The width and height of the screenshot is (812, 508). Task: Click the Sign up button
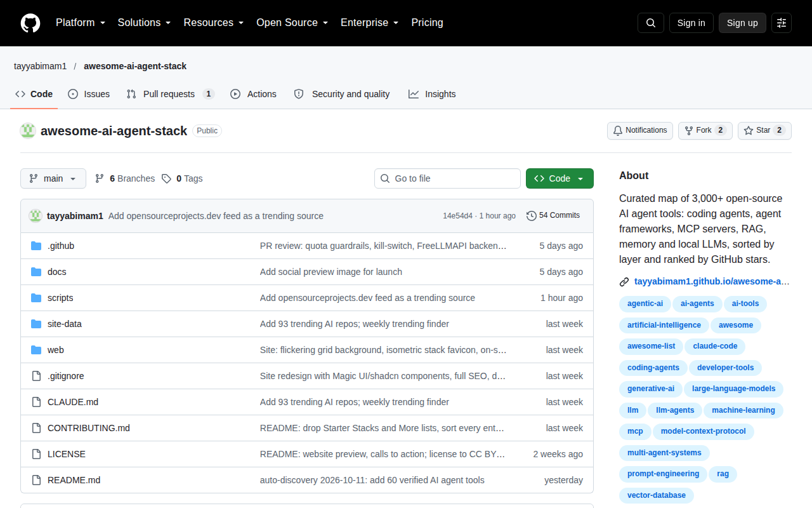[x=742, y=23]
